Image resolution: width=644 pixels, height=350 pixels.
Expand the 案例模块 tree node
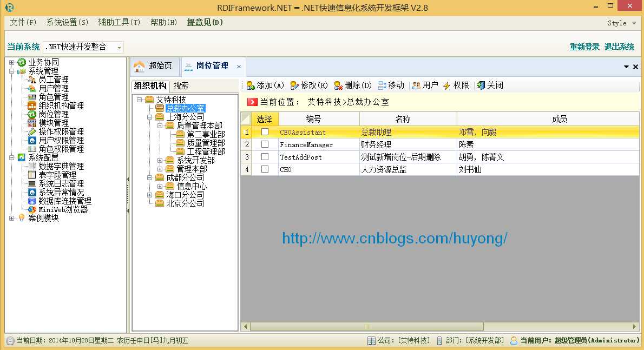[x=11, y=219]
